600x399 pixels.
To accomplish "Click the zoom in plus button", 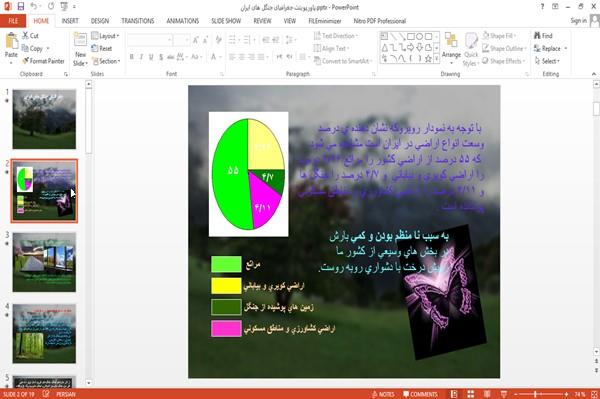I will (x=566, y=394).
